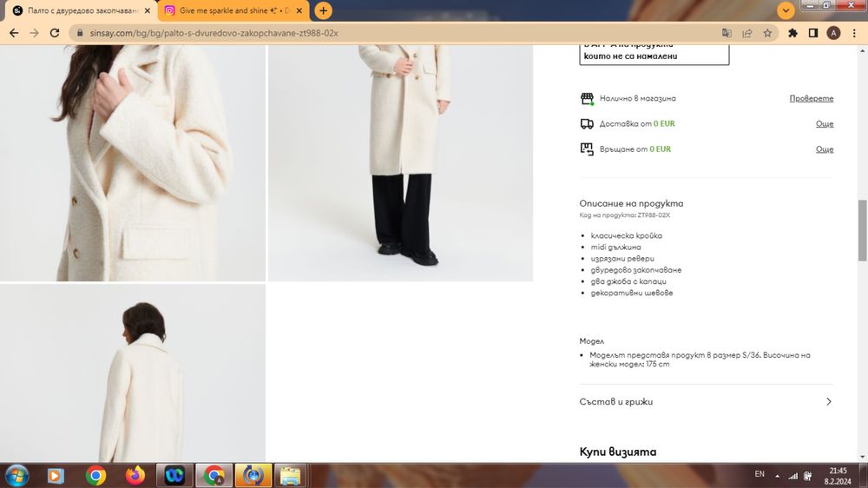868x488 pixels.
Task: Click 'двуредово закопчаване' bullet text
Action: click(x=636, y=270)
